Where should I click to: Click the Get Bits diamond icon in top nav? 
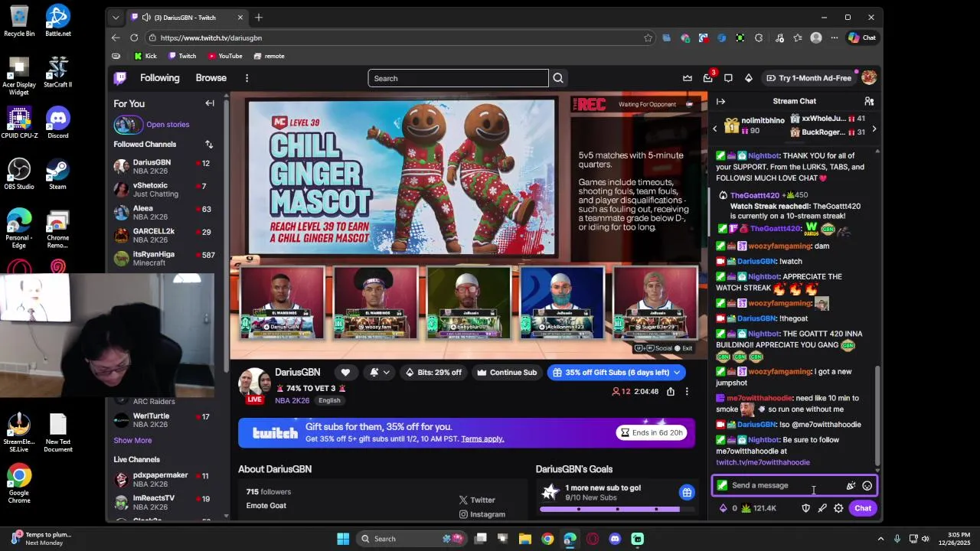pos(749,78)
